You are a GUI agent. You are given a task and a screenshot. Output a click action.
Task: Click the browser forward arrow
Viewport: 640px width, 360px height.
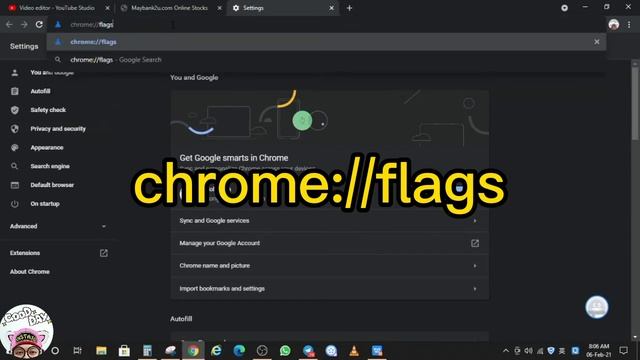(x=24, y=24)
